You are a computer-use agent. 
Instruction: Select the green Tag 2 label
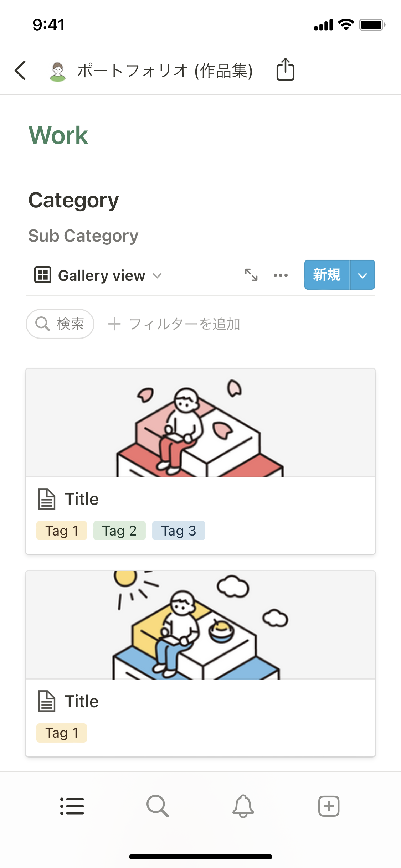coord(119,531)
